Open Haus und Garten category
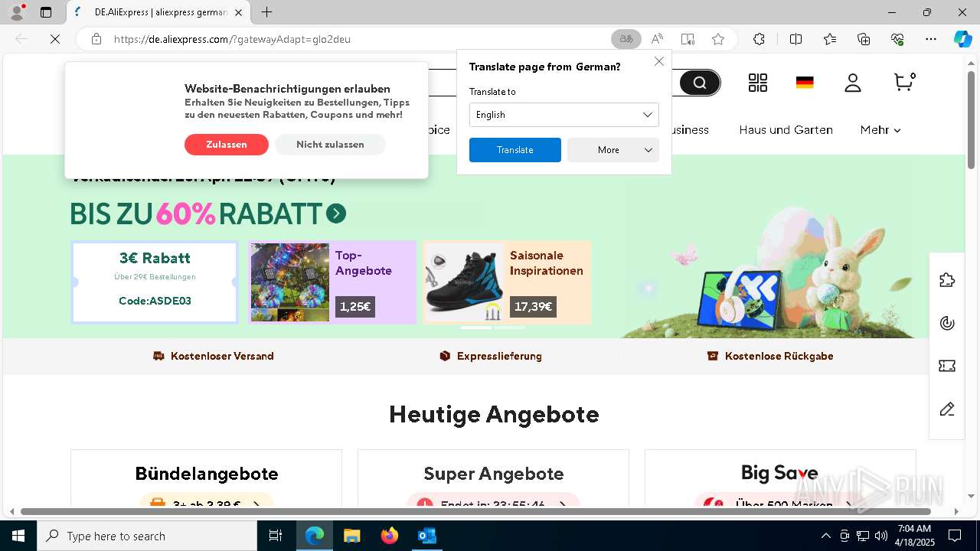The image size is (980, 551). tap(786, 130)
